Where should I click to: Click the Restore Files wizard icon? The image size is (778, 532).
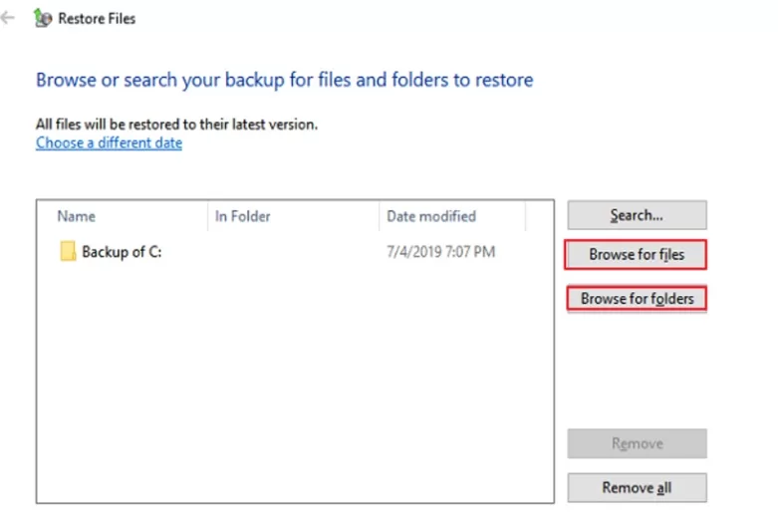(43, 18)
